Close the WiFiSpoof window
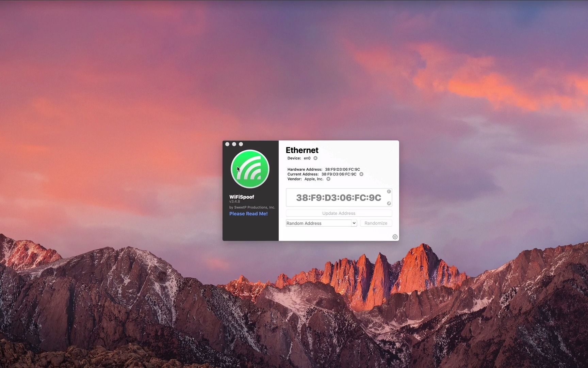This screenshot has width=588, height=368. pyautogui.click(x=227, y=144)
